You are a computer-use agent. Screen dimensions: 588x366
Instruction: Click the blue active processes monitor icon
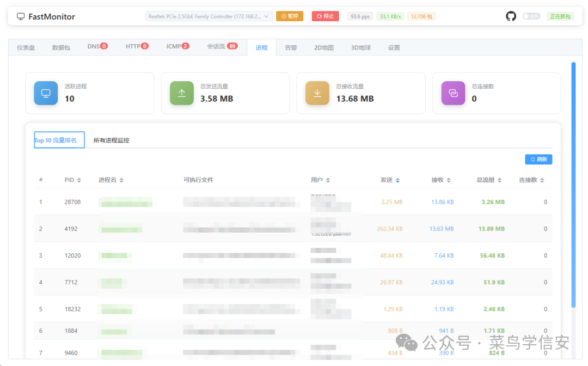click(x=46, y=93)
